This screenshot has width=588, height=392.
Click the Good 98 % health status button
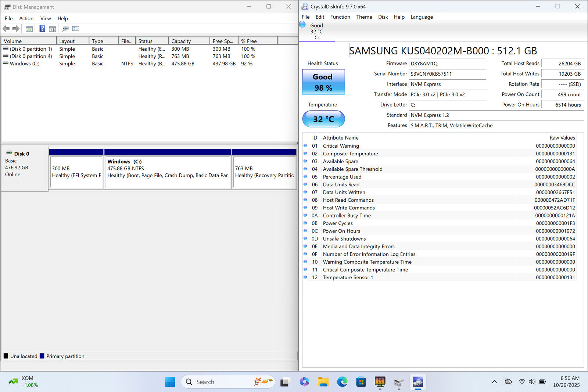323,82
